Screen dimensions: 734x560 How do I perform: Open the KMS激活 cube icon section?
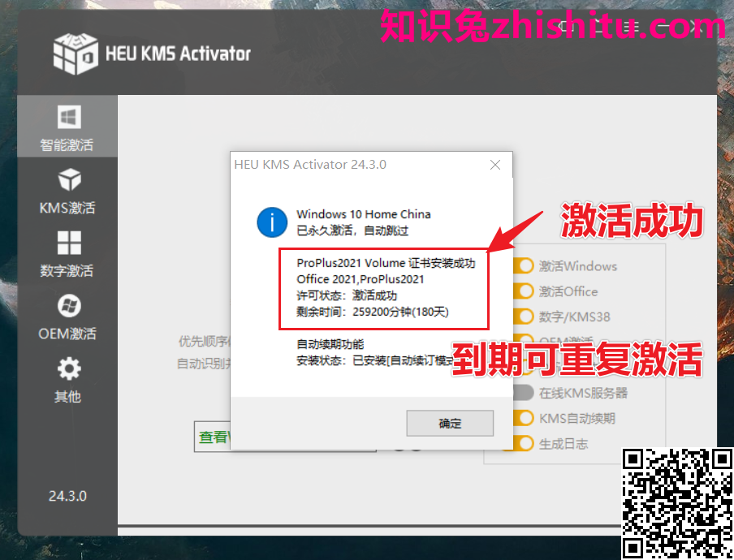[x=69, y=179]
